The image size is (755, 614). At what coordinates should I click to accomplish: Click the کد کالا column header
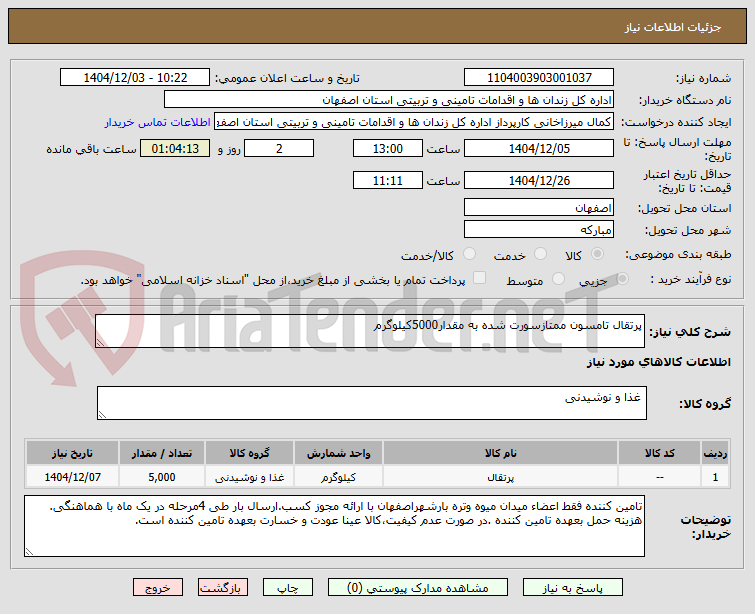pyautogui.click(x=659, y=453)
